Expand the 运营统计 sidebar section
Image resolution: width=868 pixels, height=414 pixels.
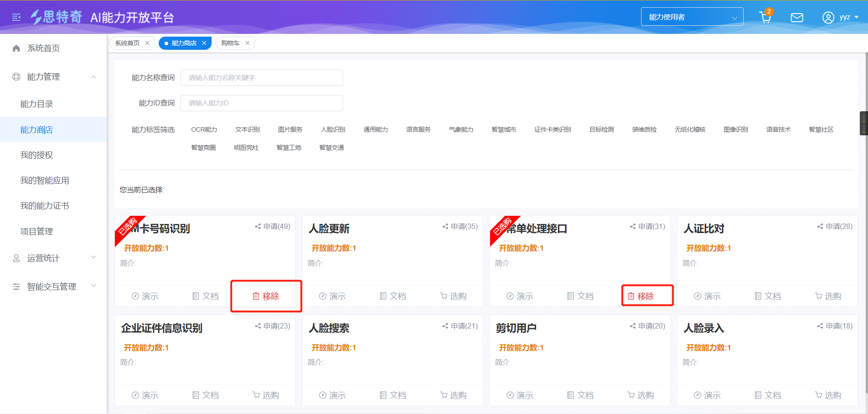(x=53, y=258)
